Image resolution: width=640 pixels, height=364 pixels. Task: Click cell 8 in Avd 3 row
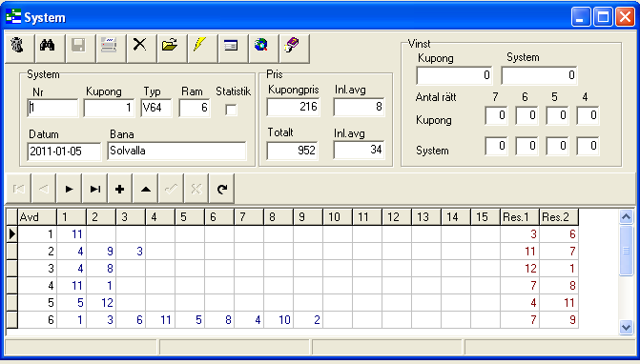click(x=101, y=269)
